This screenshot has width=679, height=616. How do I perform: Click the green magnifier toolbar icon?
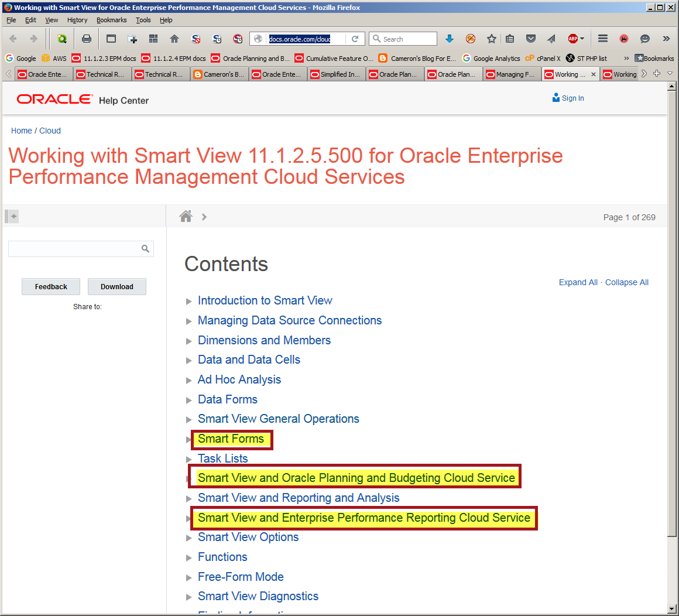(62, 39)
